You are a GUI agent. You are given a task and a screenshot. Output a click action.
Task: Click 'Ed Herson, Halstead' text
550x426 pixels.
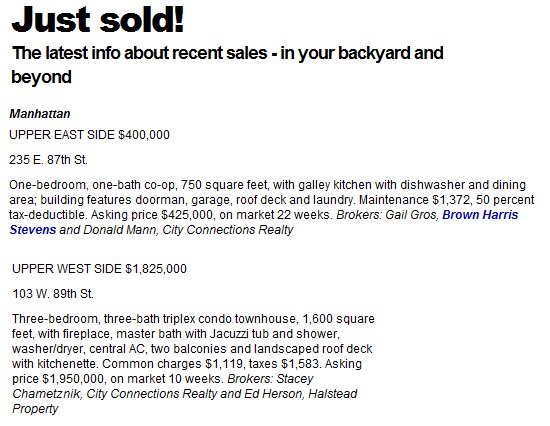(x=301, y=394)
